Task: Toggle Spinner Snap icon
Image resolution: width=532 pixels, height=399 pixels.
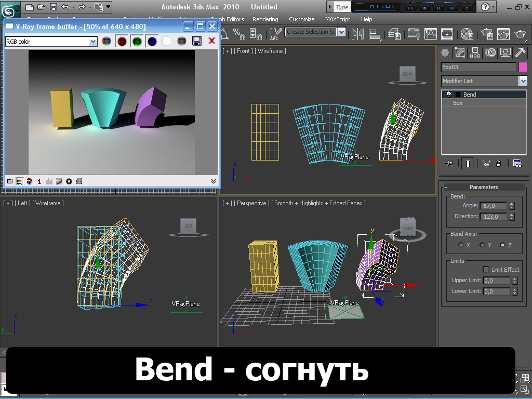Action: pos(256,34)
